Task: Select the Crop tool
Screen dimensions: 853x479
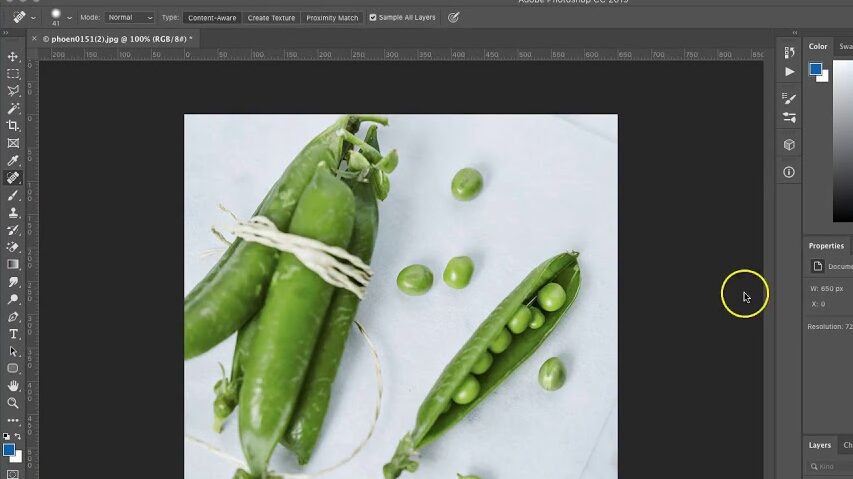Action: pos(13,126)
